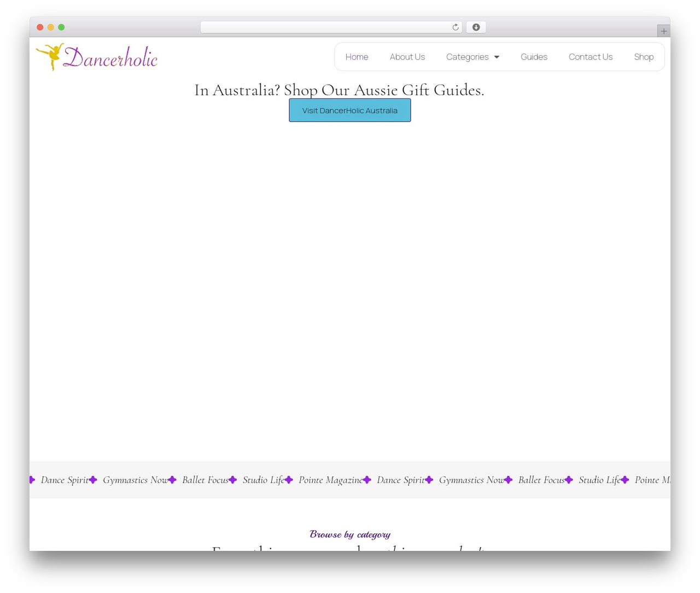Close the browser window with red button

40,27
